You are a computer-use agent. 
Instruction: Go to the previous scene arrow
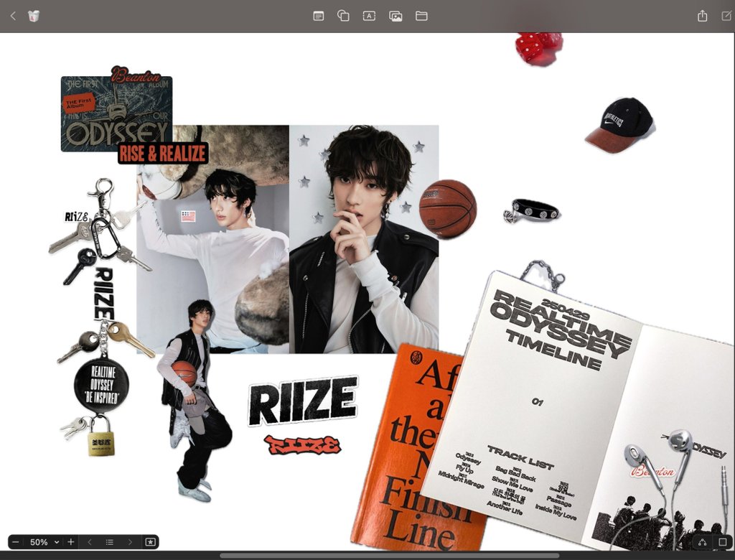click(90, 542)
